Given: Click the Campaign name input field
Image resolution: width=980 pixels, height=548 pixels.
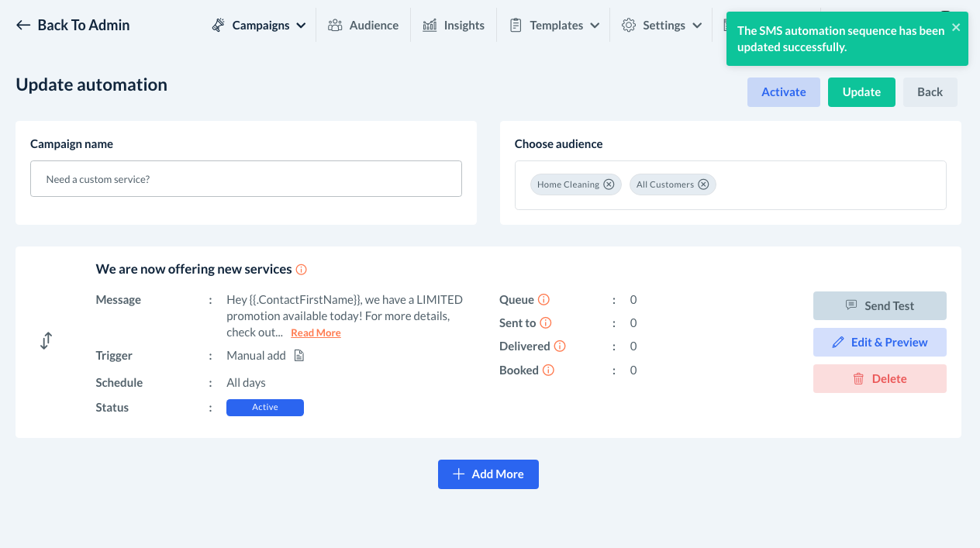Looking at the screenshot, I should (x=246, y=179).
